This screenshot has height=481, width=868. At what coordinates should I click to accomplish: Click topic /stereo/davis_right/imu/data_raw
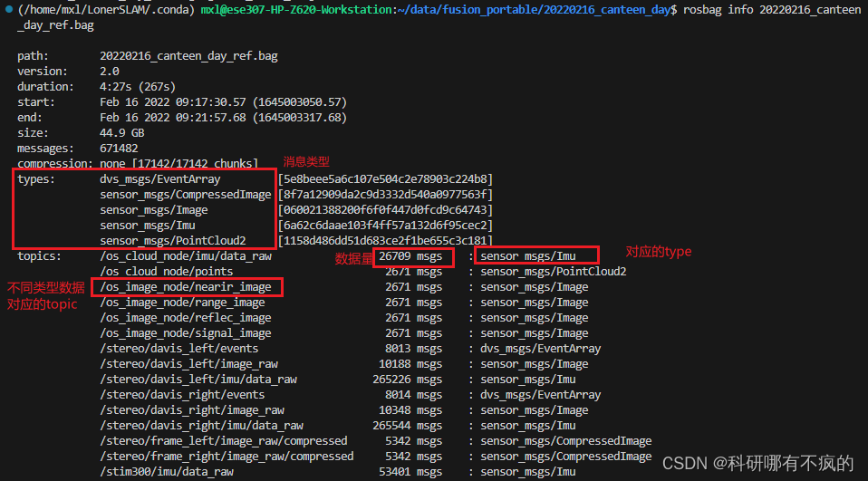click(x=201, y=426)
